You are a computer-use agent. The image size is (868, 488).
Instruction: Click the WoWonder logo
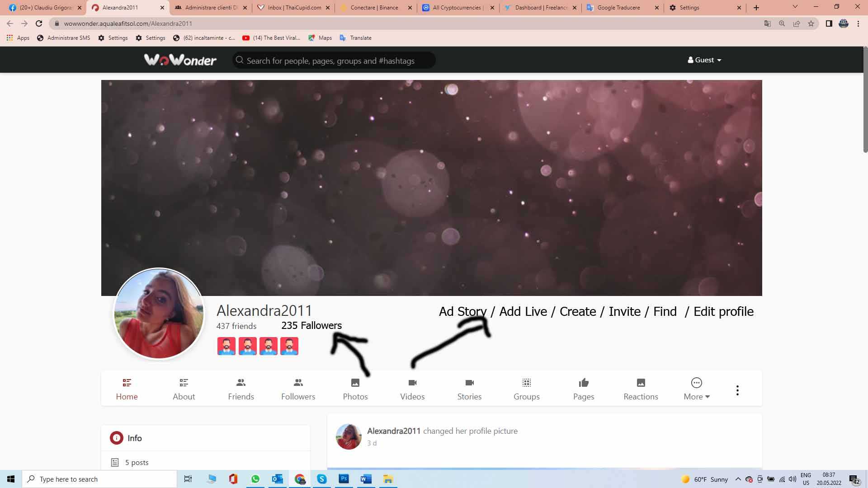pyautogui.click(x=180, y=60)
